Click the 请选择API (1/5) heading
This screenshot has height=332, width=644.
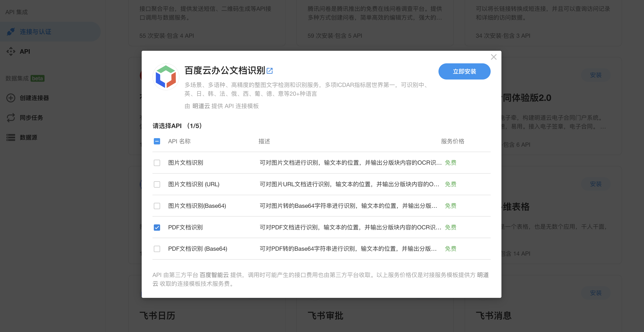click(x=177, y=126)
